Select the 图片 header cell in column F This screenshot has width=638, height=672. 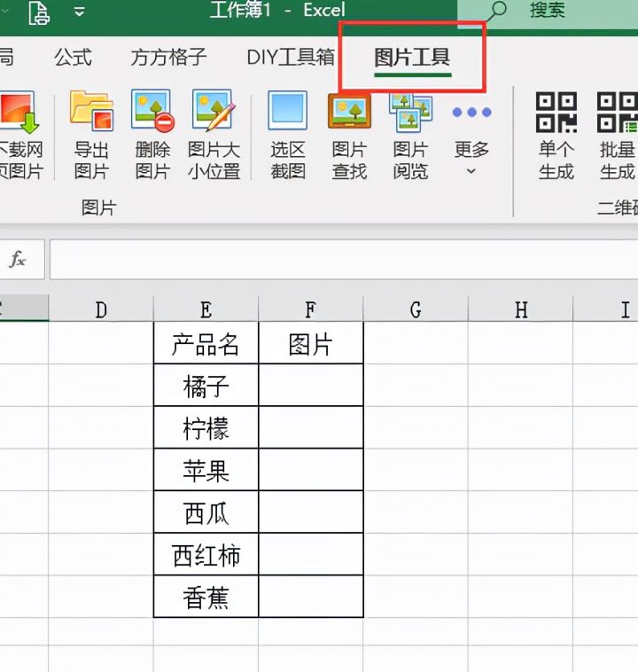[x=311, y=343]
